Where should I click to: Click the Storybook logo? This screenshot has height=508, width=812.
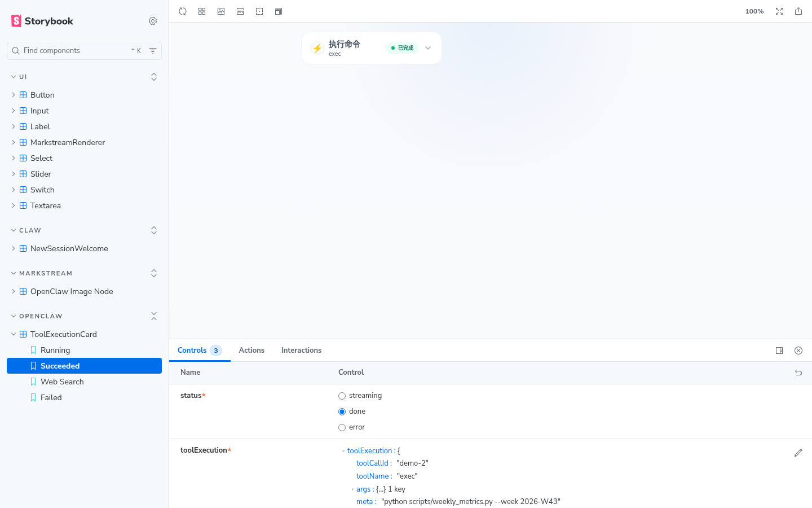[42, 21]
